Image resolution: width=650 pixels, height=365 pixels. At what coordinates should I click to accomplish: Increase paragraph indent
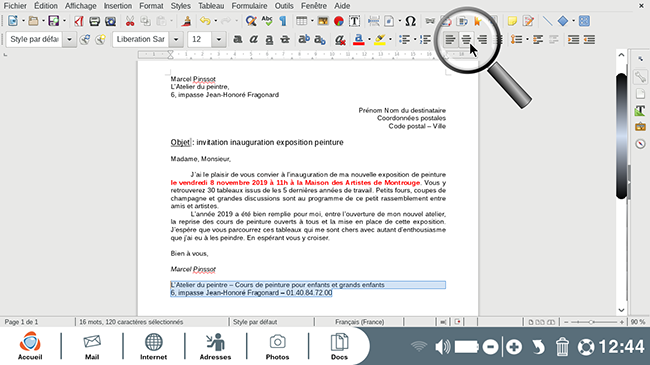pos(574,39)
